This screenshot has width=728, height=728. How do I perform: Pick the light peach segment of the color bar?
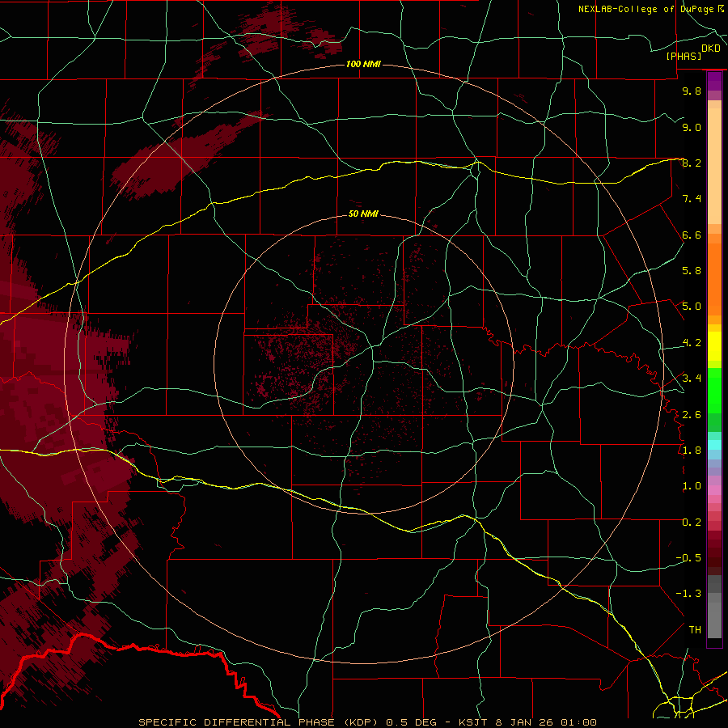[714, 166]
